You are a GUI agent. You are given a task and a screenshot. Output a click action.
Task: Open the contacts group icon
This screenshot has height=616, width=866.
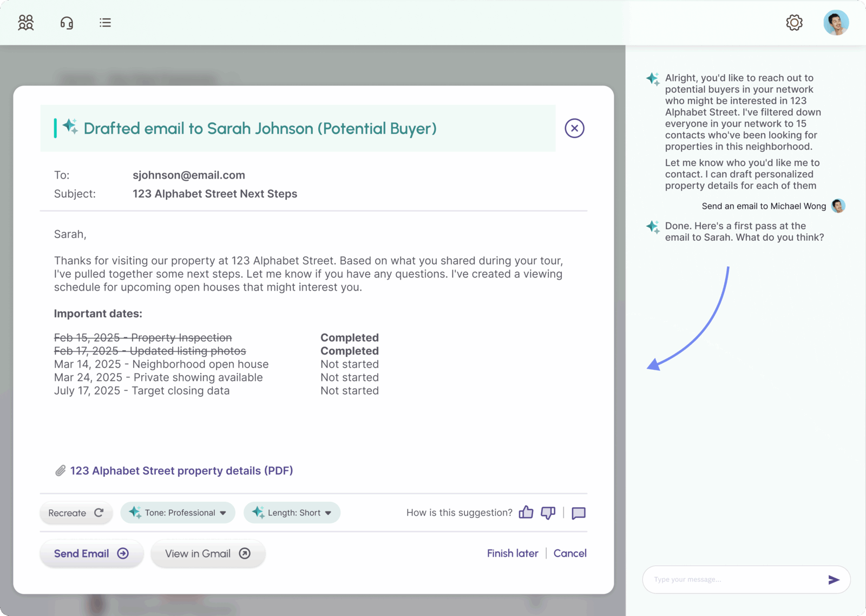(25, 23)
